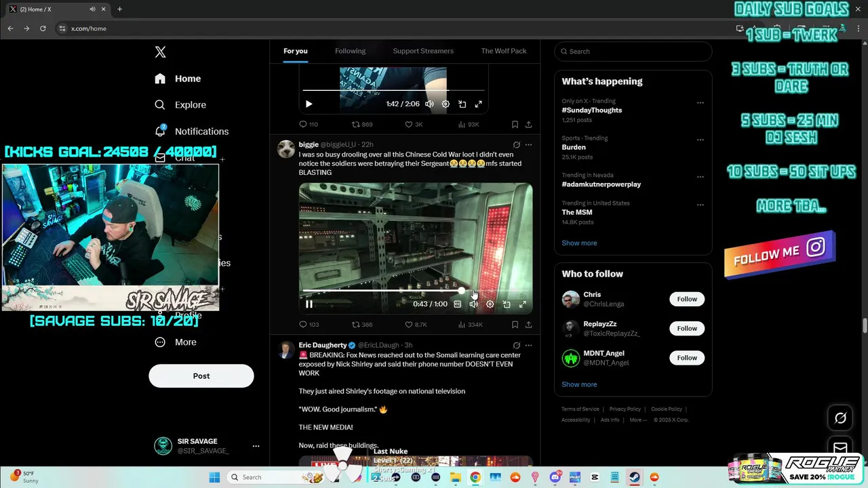Switch to Support Streamers tab

click(x=423, y=52)
